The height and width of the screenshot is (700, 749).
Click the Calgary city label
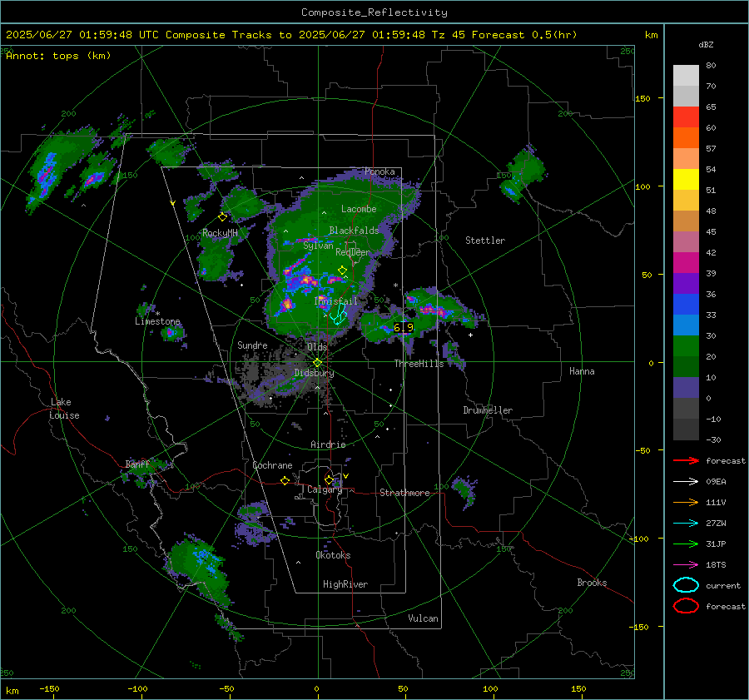(325, 489)
